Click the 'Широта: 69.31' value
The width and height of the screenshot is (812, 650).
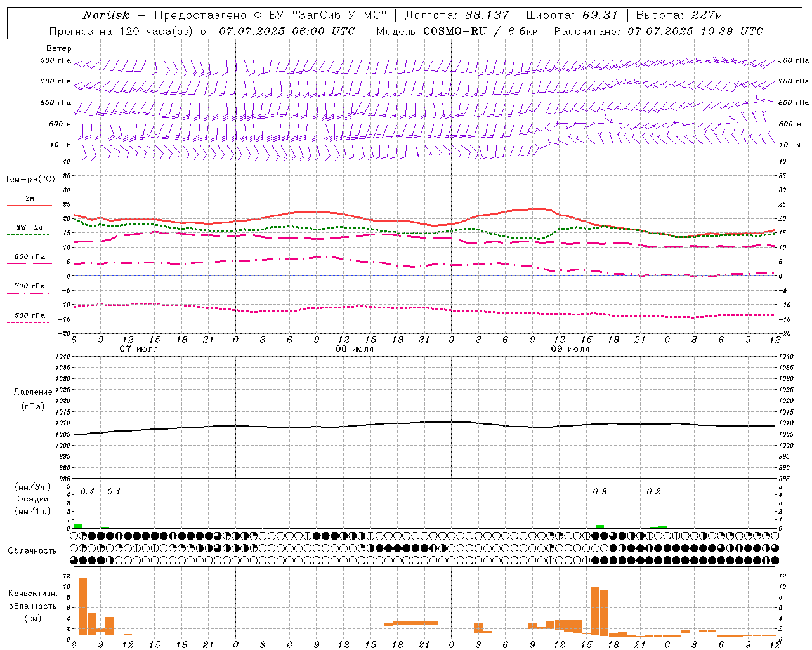(x=572, y=15)
